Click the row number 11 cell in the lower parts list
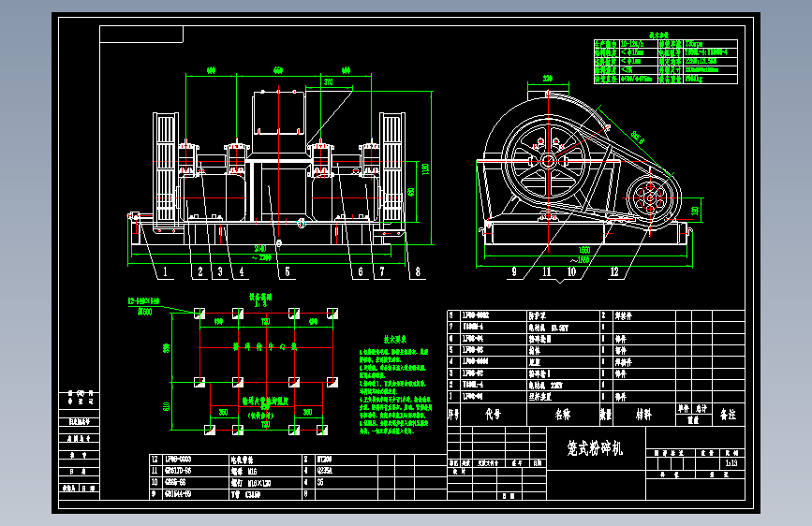This screenshot has width=812, height=526. [155, 471]
